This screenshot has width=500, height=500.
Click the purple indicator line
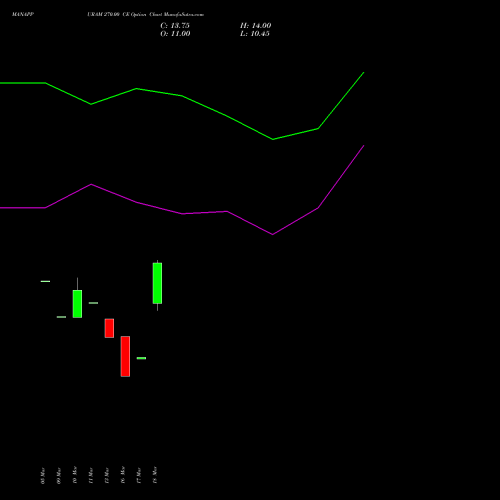click(x=182, y=214)
